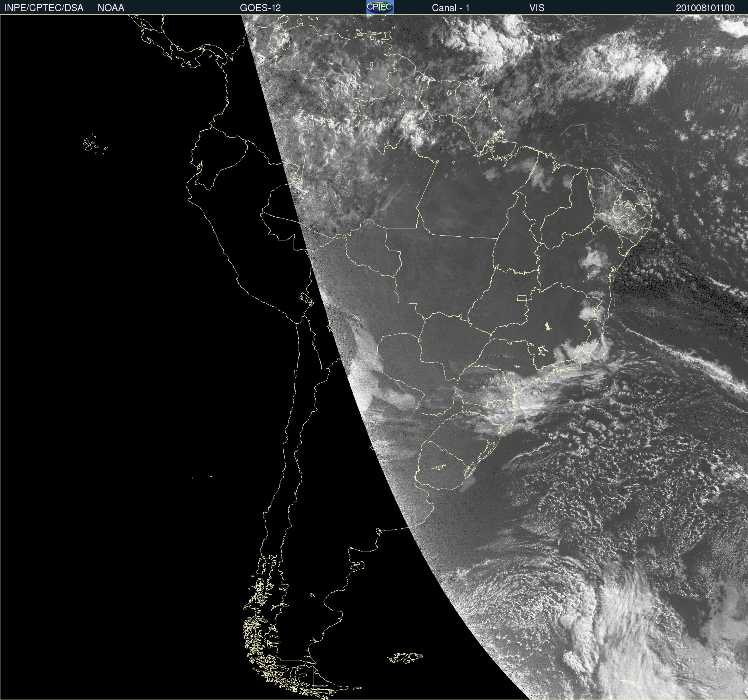Click the VIS label in the header
The image size is (748, 700).
coord(537,8)
